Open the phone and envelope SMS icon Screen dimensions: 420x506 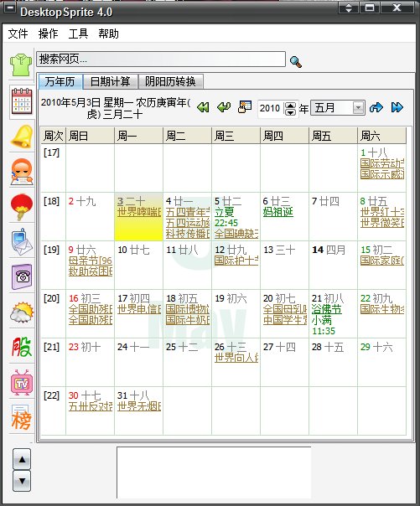tap(22, 242)
